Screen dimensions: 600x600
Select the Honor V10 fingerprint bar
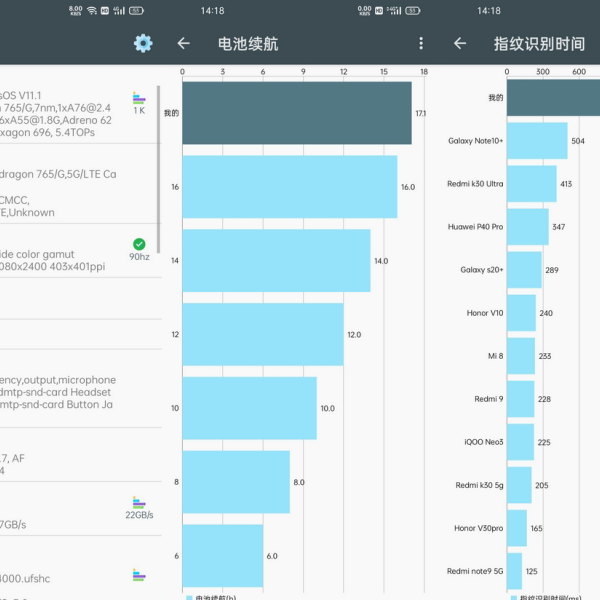coord(521,313)
